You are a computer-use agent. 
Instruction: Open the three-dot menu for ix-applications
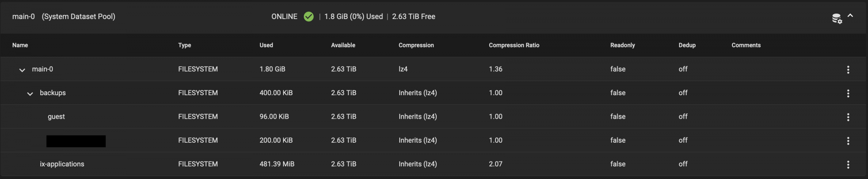(x=848, y=164)
